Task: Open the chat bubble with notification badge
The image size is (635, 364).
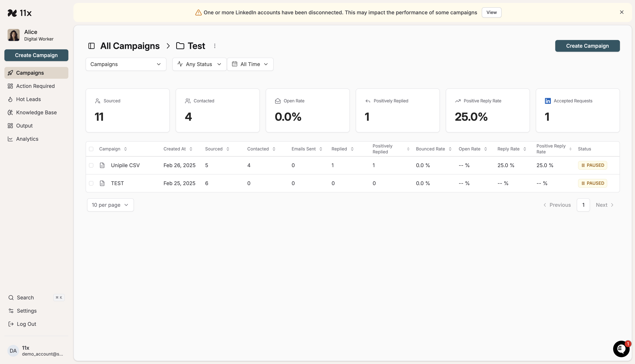Action: (x=621, y=349)
